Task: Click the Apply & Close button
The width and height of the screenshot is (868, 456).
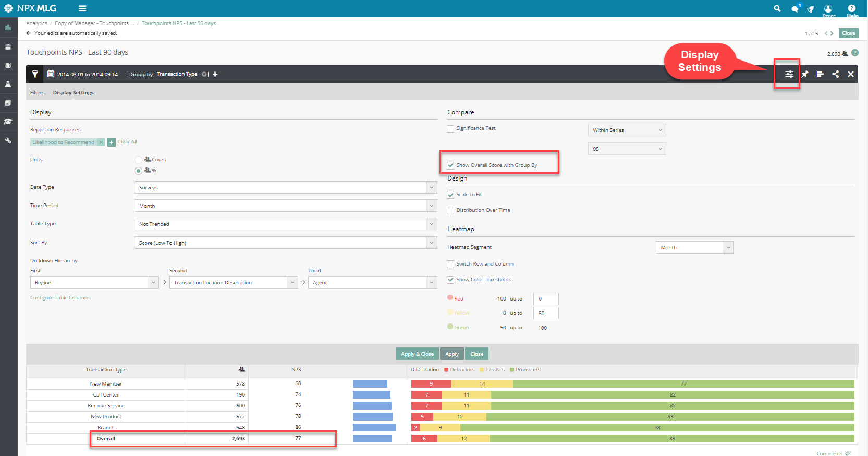Action: click(x=417, y=354)
